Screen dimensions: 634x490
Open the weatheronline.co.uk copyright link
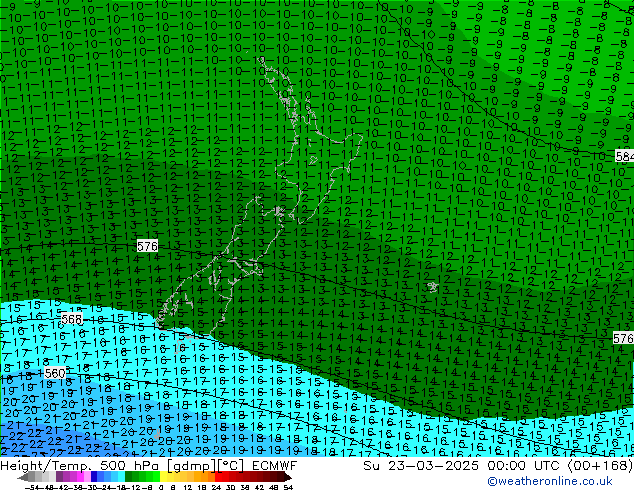coord(550,481)
